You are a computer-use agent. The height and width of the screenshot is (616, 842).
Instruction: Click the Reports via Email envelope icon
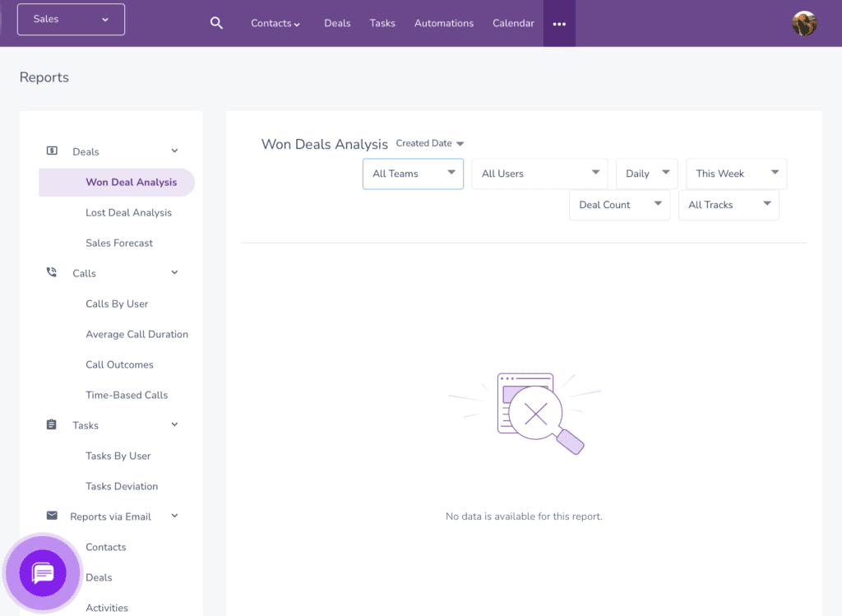point(51,516)
